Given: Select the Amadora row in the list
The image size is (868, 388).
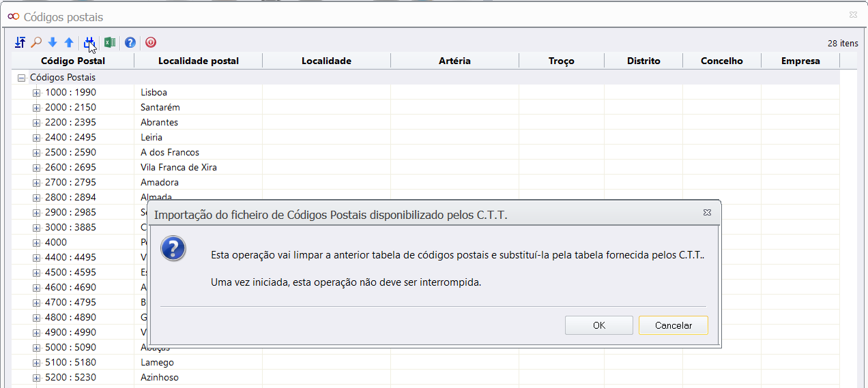Looking at the screenshot, I should click(x=160, y=182).
